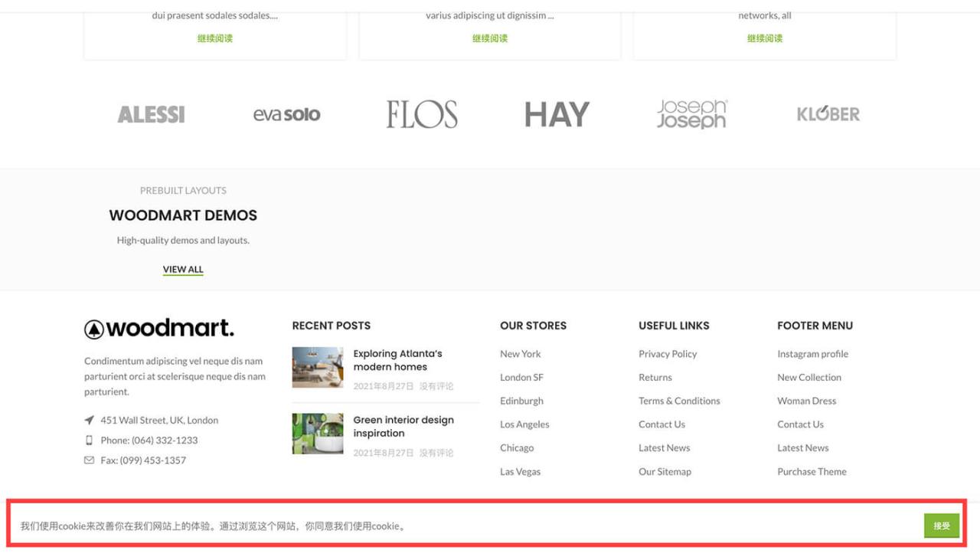The image size is (980, 560).
Task: Click the HAY brand logo
Action: coord(557,113)
